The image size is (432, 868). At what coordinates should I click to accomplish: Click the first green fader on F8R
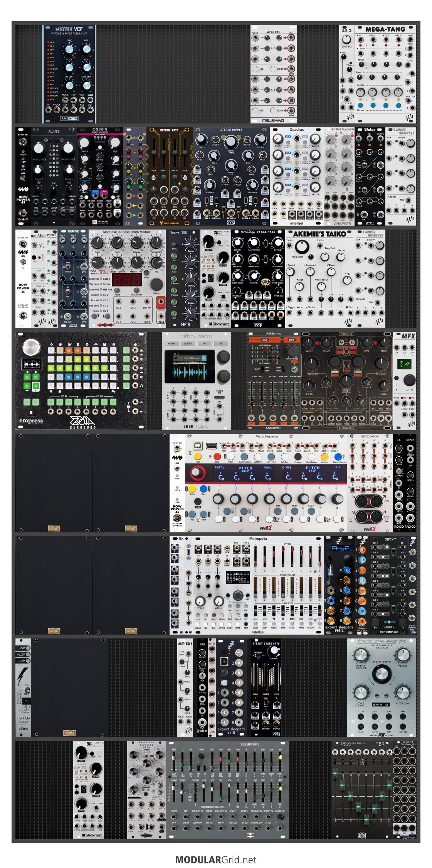[x=335, y=773]
